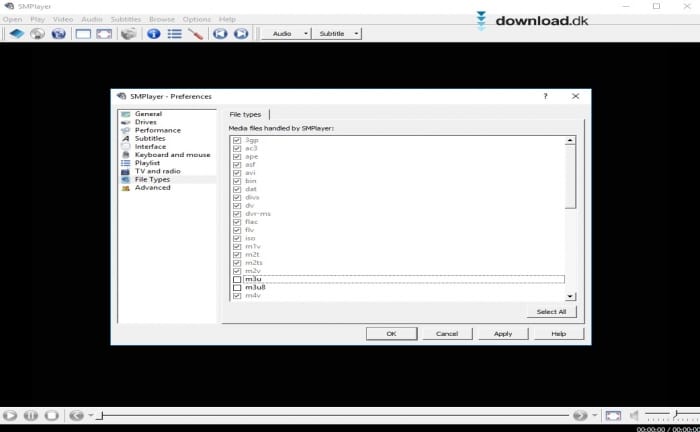
Task: Click the File types tab
Action: click(245, 114)
